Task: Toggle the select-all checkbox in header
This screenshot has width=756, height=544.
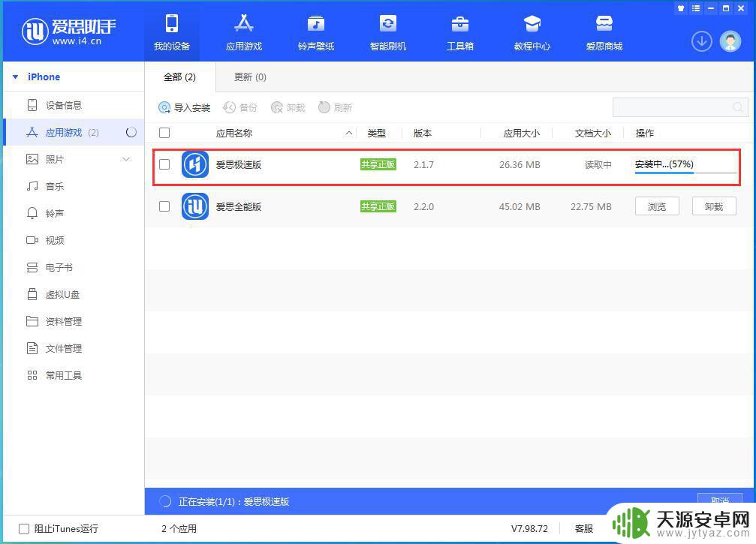Action: coord(164,133)
